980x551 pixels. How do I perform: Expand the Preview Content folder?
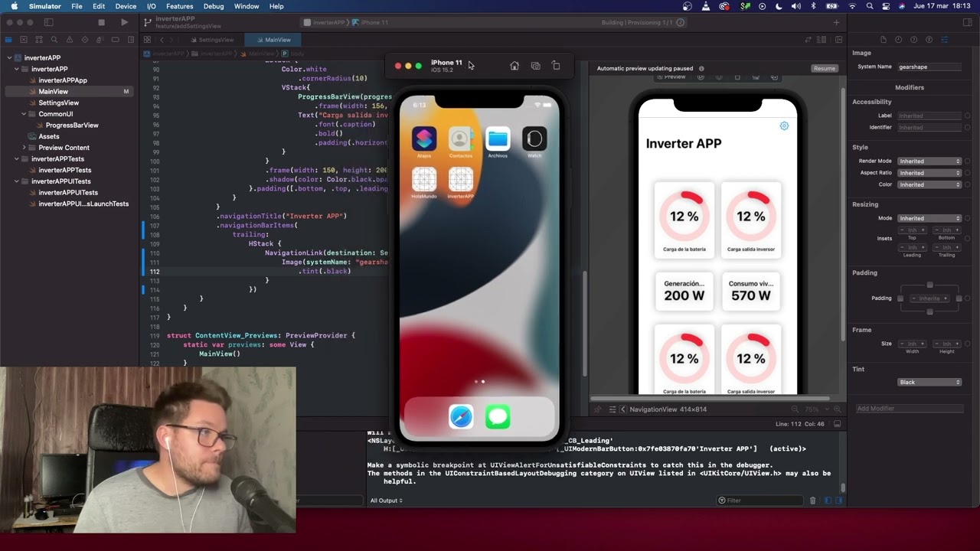point(24,148)
